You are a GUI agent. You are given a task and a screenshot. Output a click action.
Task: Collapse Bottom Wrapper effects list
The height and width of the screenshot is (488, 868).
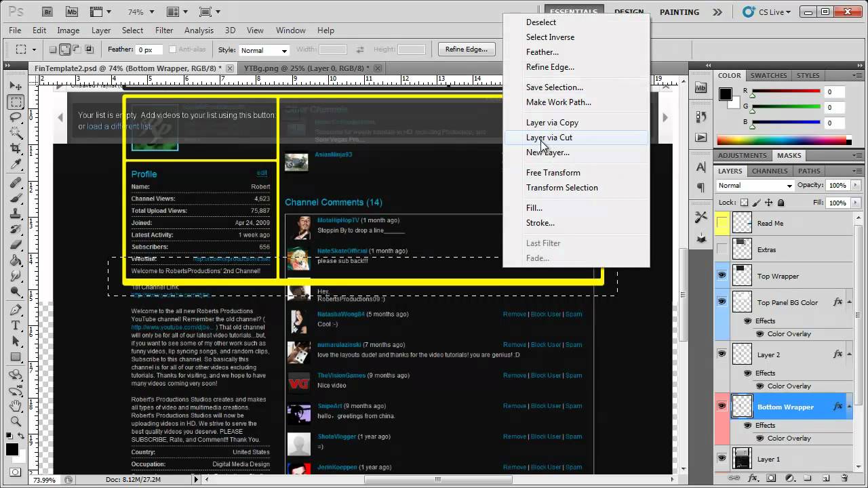849,407
